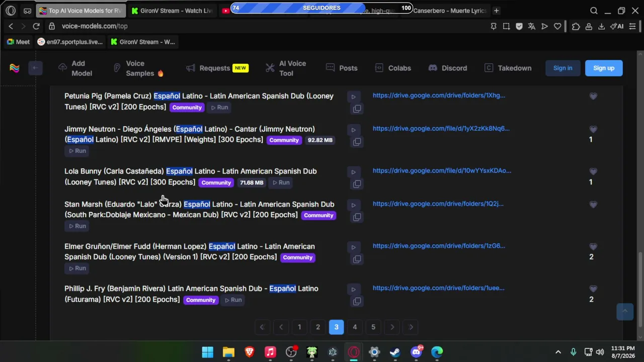Play sample for Petunia Pig model
This screenshot has height=362, width=644.
coord(353,97)
